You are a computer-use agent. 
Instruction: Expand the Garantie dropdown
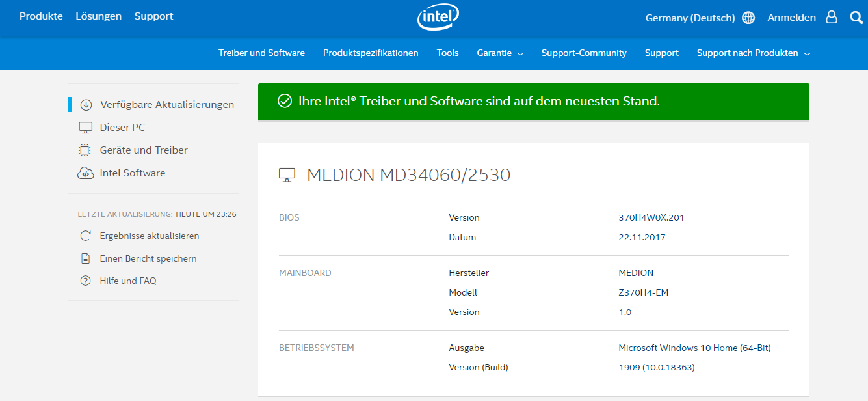[x=500, y=53]
